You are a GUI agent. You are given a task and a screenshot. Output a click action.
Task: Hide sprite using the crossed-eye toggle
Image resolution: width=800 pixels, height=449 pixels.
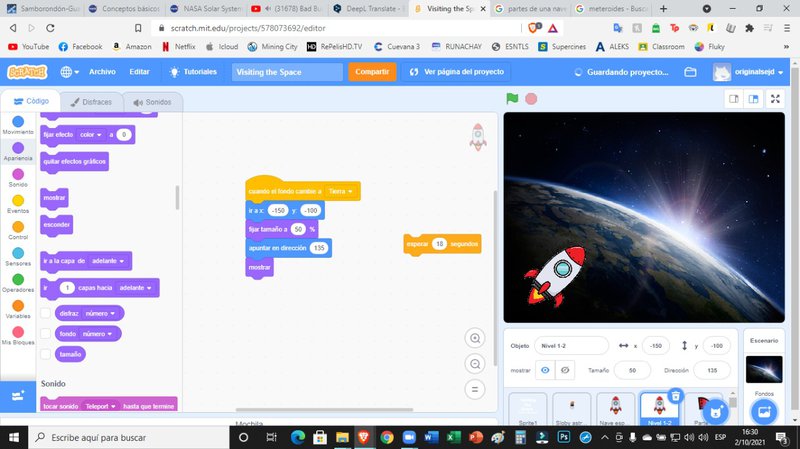click(x=565, y=370)
